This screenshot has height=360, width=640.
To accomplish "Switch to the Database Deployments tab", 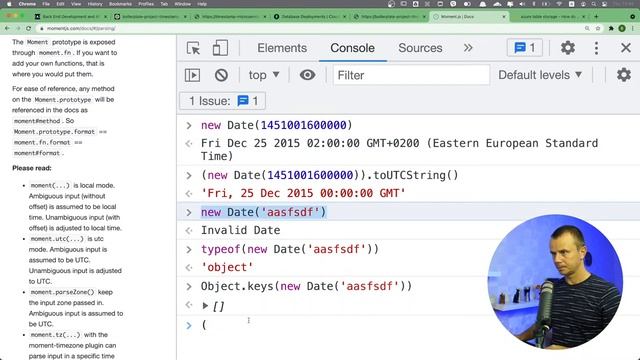I will click(x=311, y=17).
